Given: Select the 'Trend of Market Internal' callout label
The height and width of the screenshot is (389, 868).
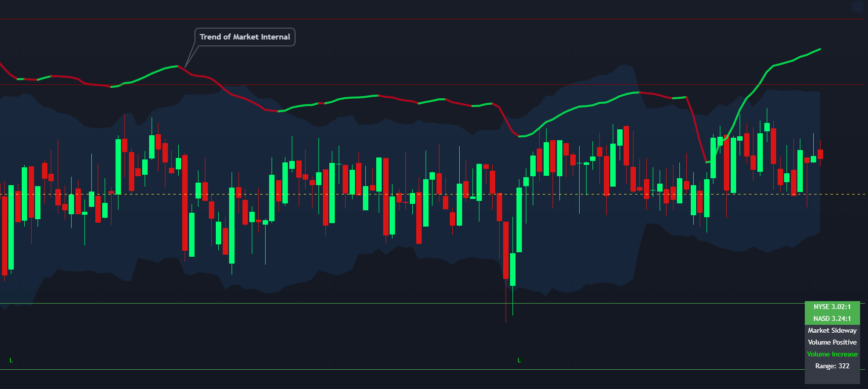Looking at the screenshot, I should [245, 37].
